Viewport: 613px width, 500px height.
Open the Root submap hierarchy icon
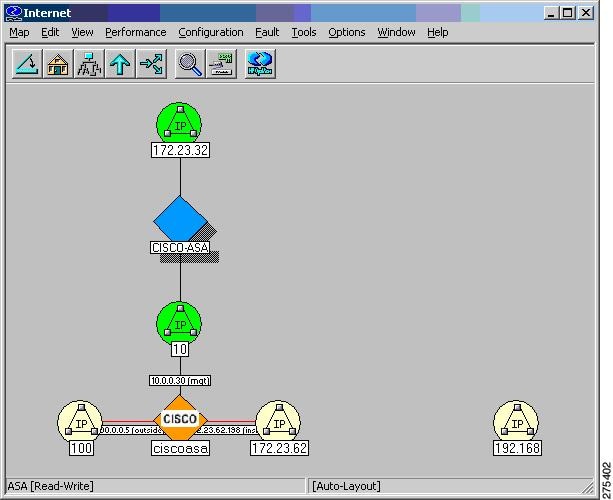pyautogui.click(x=89, y=64)
